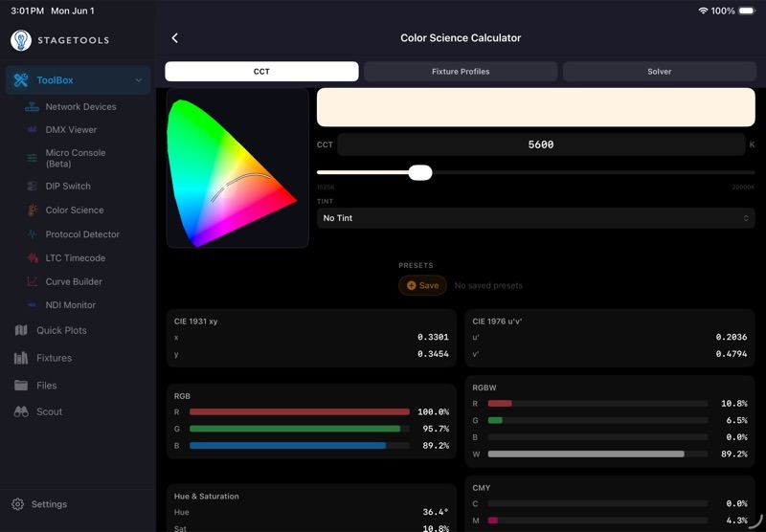766x532 pixels.
Task: Click the Files label
Action: tap(47, 385)
